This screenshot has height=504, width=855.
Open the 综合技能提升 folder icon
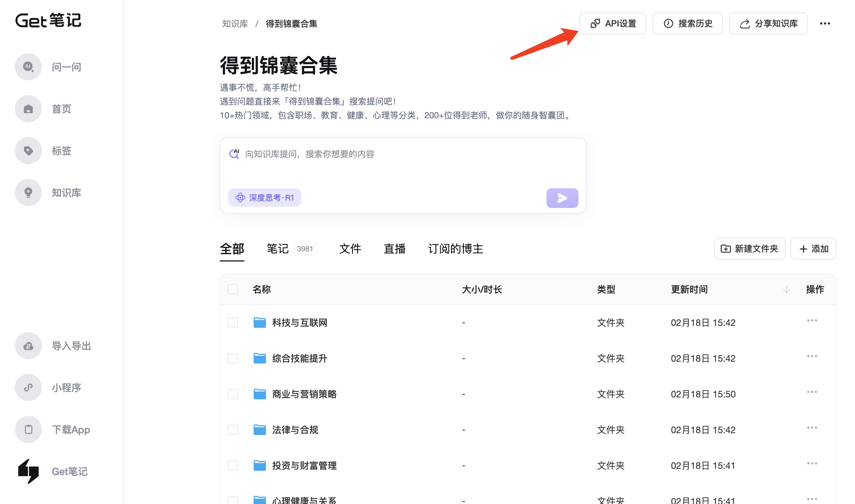point(260,358)
